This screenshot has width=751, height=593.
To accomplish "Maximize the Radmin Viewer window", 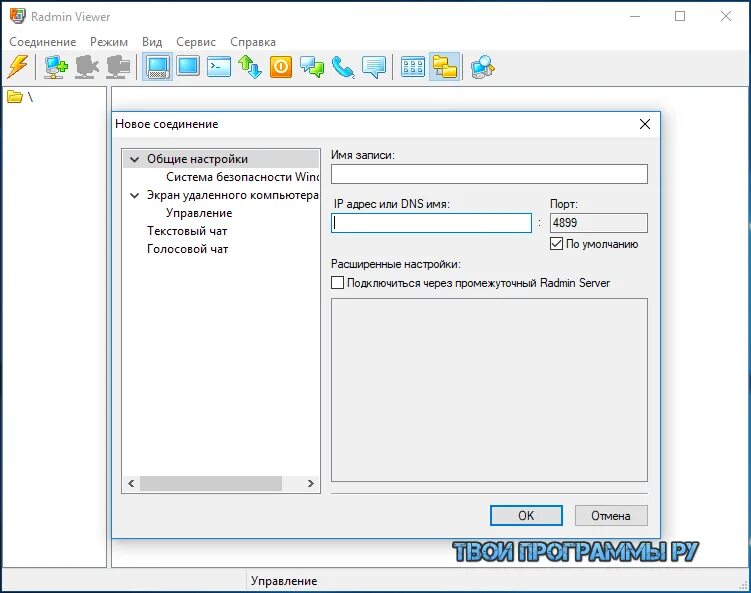I will (x=680, y=16).
